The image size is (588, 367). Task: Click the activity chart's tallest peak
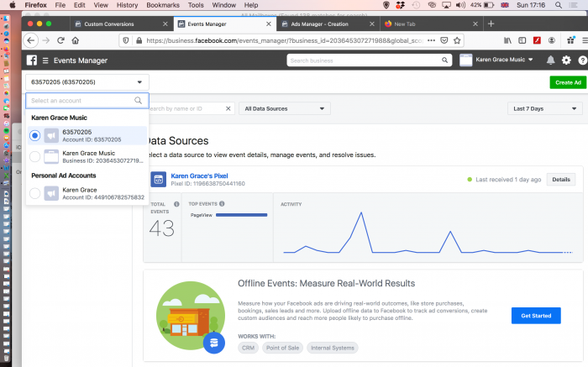[361, 213]
